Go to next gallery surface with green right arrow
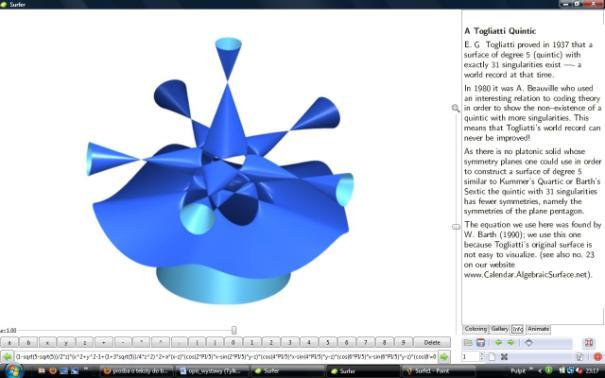The image size is (605, 378). pos(511,343)
